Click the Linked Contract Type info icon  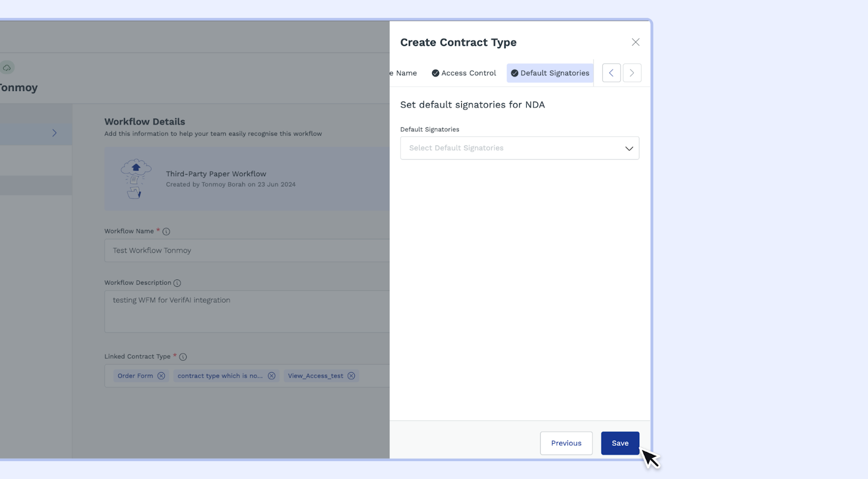point(183,357)
